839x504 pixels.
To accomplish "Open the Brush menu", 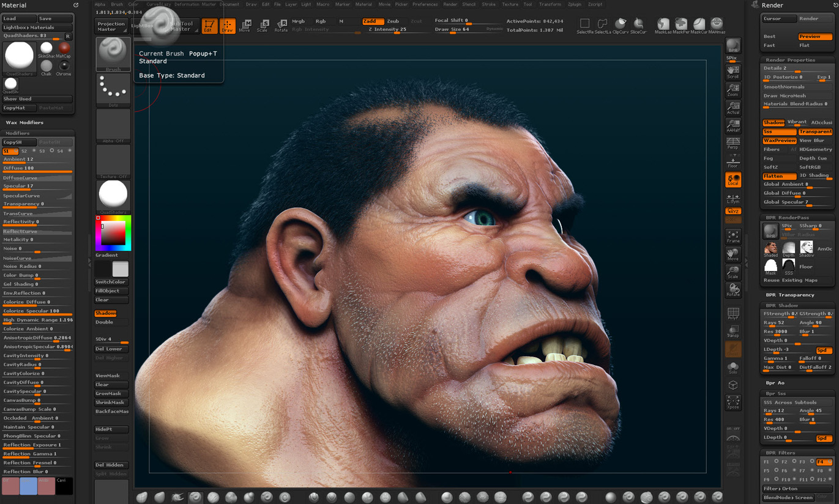I will coord(117,4).
